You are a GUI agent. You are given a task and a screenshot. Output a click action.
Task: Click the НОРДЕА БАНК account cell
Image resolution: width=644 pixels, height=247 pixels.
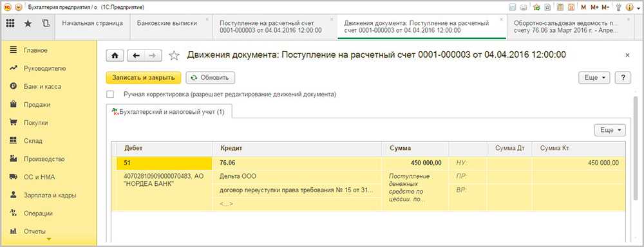pyautogui.click(x=164, y=190)
